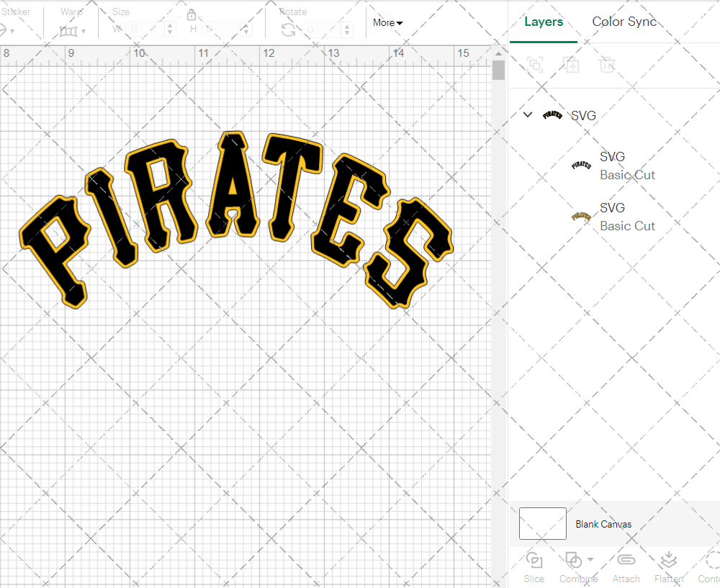Click the Size height input field
The image size is (720, 588).
click(x=222, y=29)
